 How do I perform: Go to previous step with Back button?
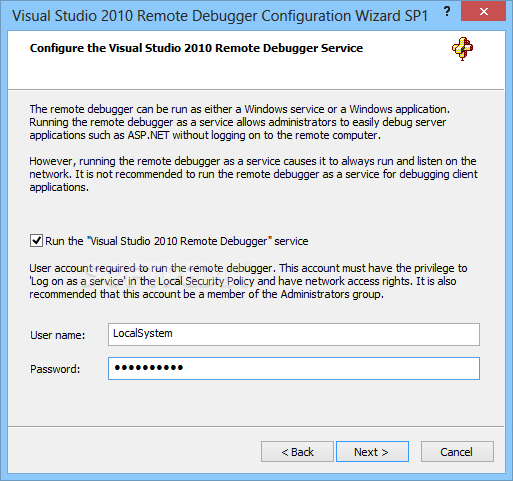tap(297, 452)
